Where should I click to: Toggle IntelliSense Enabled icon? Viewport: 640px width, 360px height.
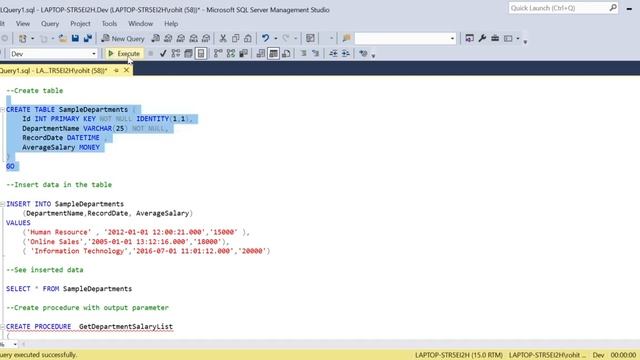(201, 53)
